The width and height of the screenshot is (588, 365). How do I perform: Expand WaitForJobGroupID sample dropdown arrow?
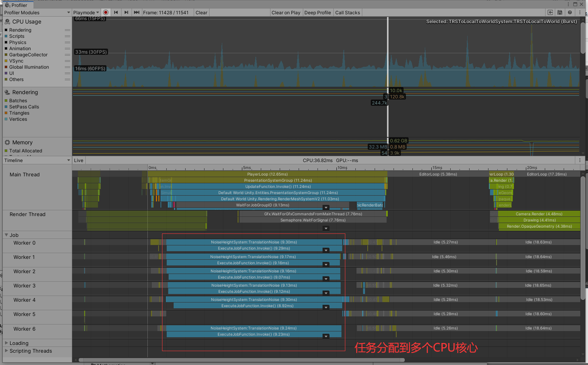click(x=326, y=208)
